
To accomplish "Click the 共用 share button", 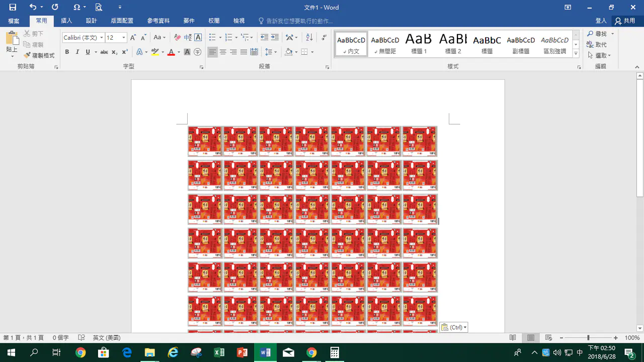I will coord(625,21).
